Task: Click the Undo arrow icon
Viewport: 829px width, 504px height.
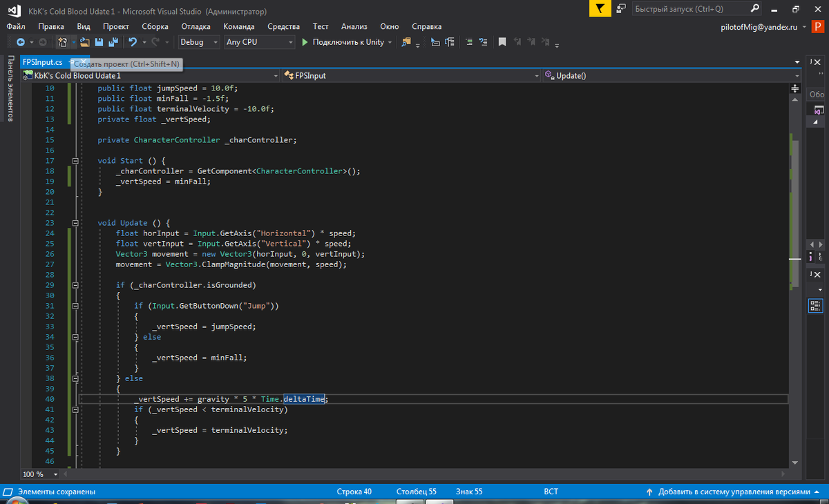Action: click(133, 42)
